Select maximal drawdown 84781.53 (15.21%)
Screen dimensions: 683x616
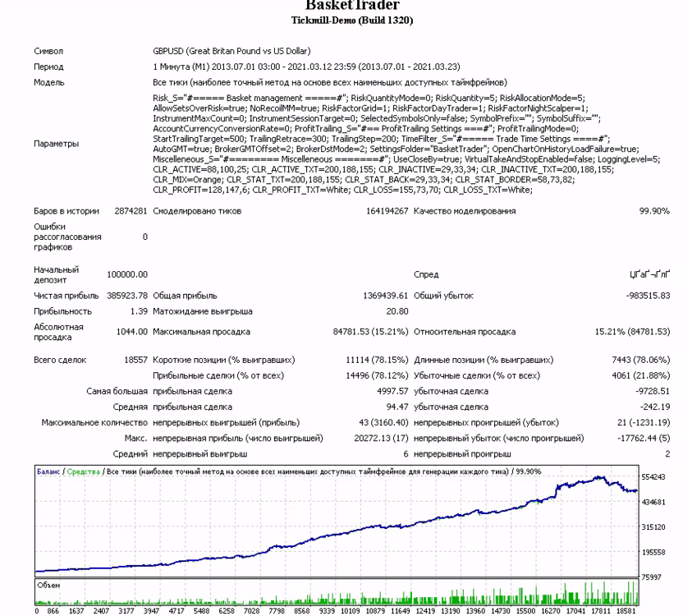[371, 332]
